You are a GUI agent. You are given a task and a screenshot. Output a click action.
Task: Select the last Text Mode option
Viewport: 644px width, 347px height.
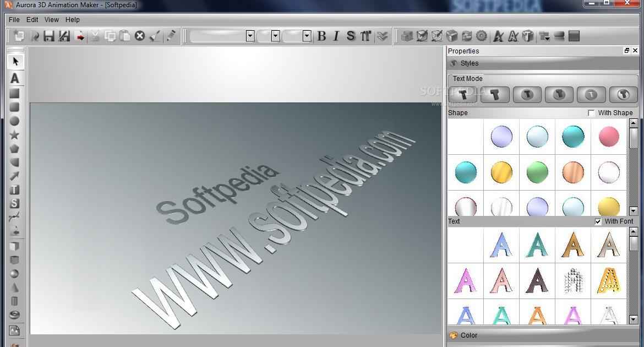pyautogui.click(x=624, y=95)
